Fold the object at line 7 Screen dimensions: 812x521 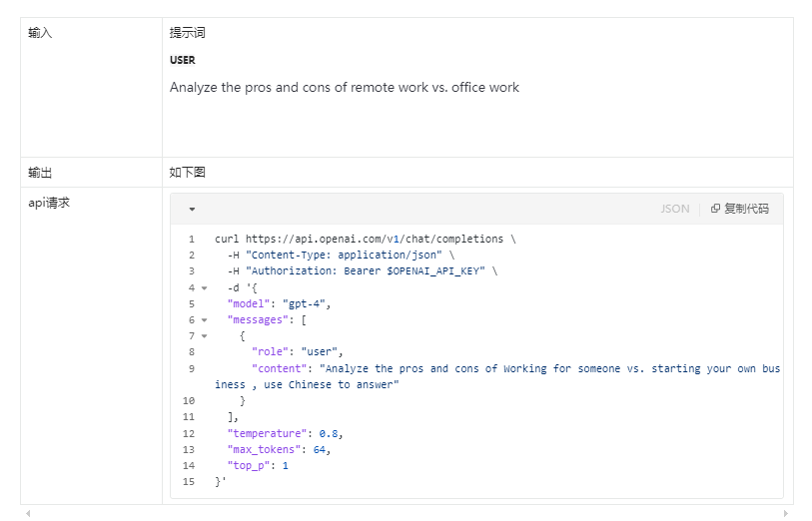(x=204, y=335)
